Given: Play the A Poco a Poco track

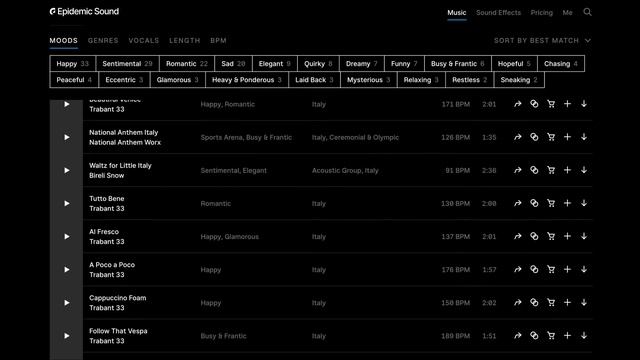Looking at the screenshot, I should coord(67,269).
